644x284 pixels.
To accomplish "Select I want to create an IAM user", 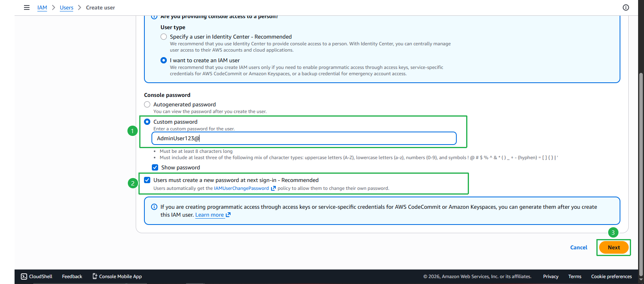I will [164, 60].
